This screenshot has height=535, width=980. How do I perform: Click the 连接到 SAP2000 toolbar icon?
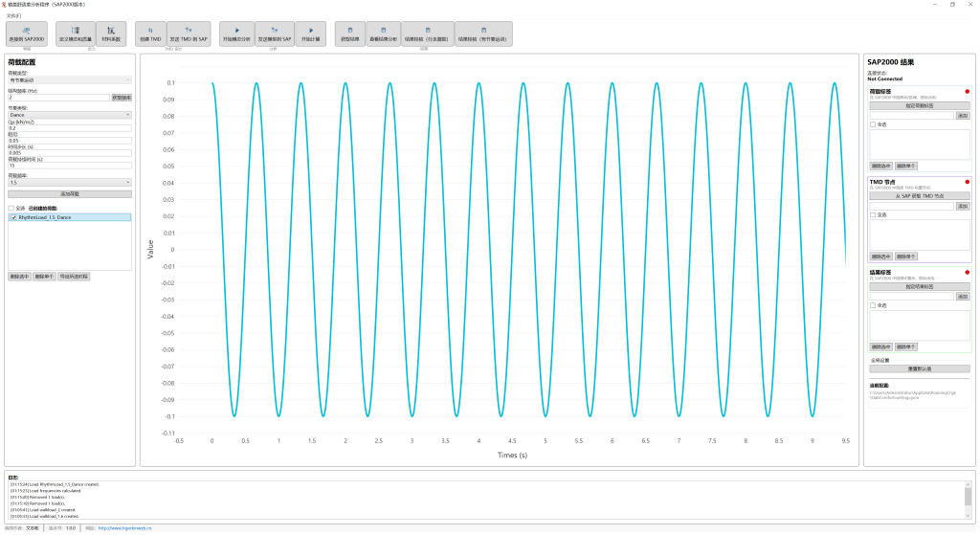pos(27,33)
